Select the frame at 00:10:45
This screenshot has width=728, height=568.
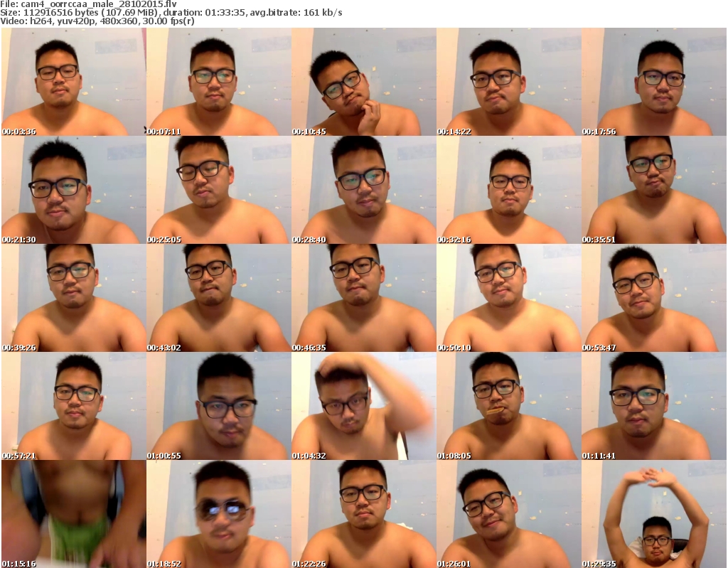[x=364, y=82]
